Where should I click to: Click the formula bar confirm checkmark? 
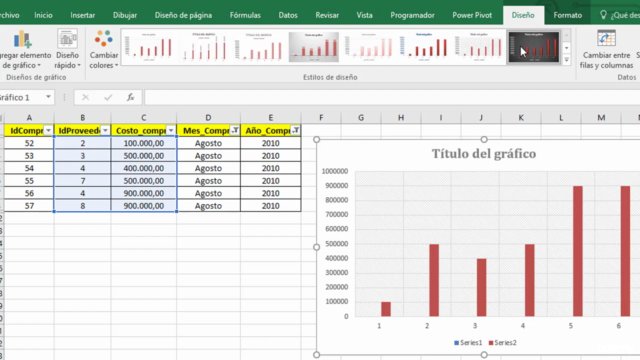click(108, 97)
